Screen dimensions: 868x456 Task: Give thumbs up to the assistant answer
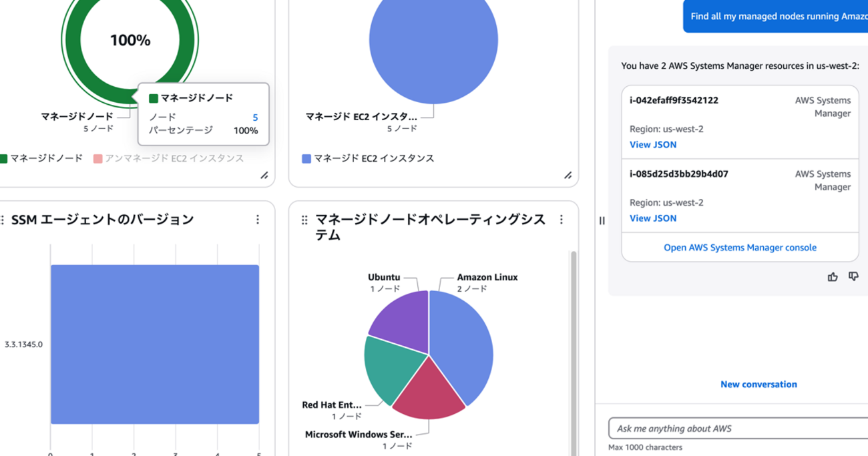[833, 276]
